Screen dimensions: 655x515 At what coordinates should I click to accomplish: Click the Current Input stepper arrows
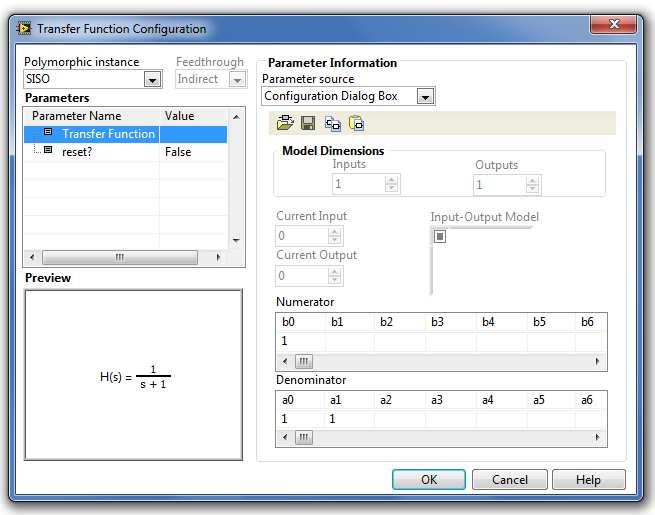tap(334, 236)
